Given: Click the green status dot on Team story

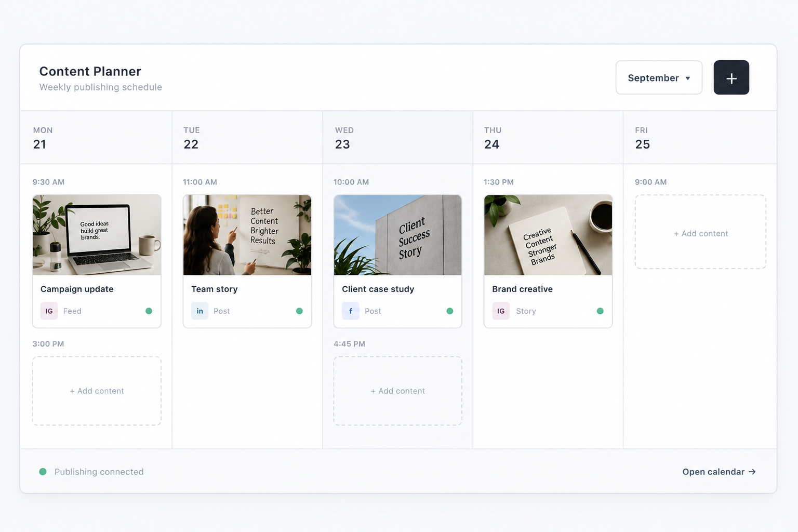Looking at the screenshot, I should tap(299, 311).
